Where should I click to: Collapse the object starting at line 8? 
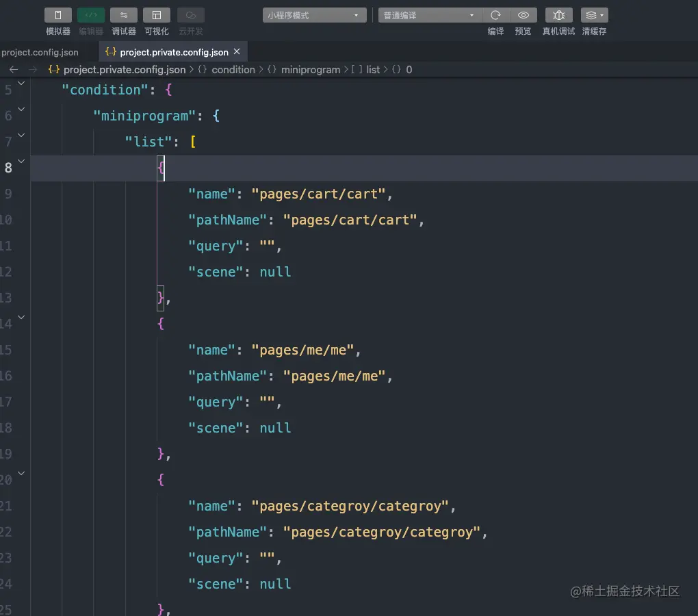point(21,161)
